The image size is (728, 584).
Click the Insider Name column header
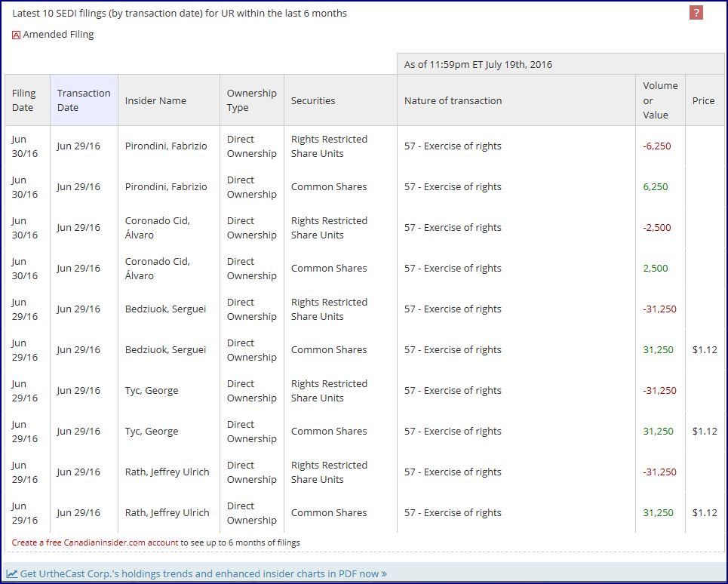click(x=155, y=100)
